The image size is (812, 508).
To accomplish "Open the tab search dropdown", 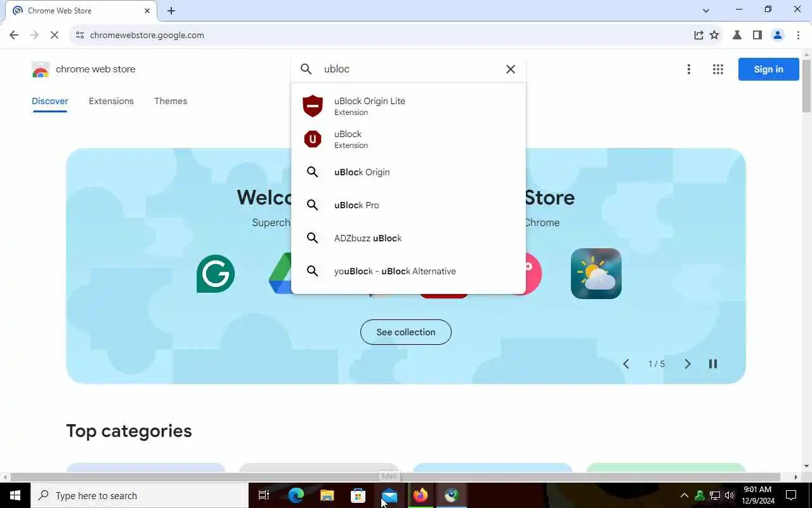I will (x=706, y=10).
